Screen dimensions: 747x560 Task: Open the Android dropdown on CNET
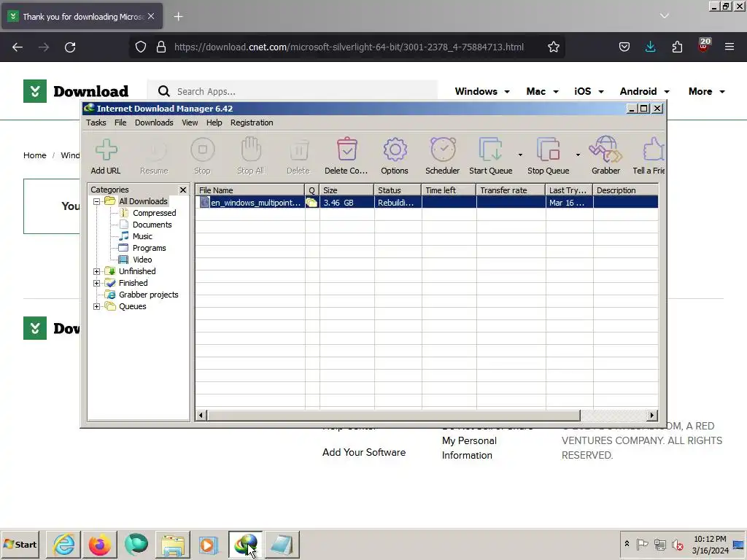point(644,91)
